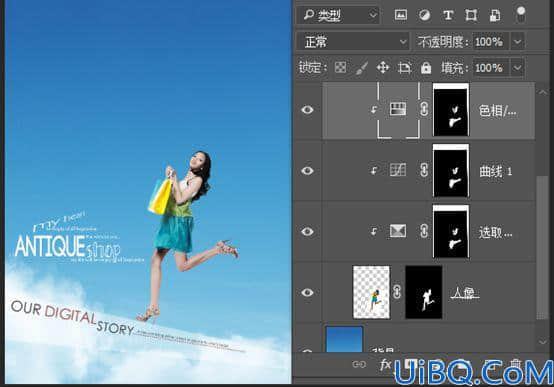Click clipping arrow on 色相 layer
554x387 pixels.
(374, 110)
